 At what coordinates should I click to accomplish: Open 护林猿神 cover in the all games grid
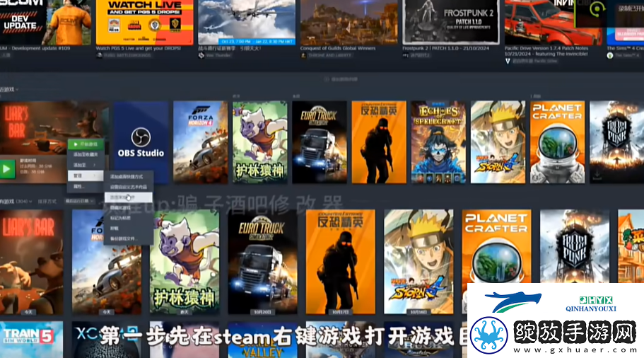[x=185, y=262]
